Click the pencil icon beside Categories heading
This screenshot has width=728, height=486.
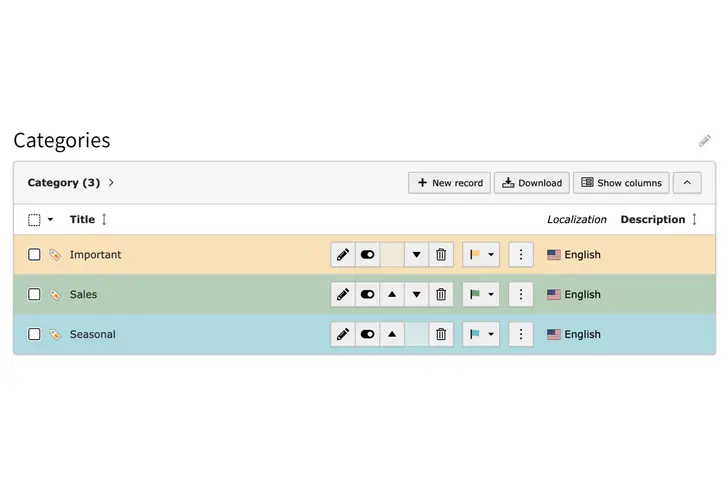(x=705, y=141)
